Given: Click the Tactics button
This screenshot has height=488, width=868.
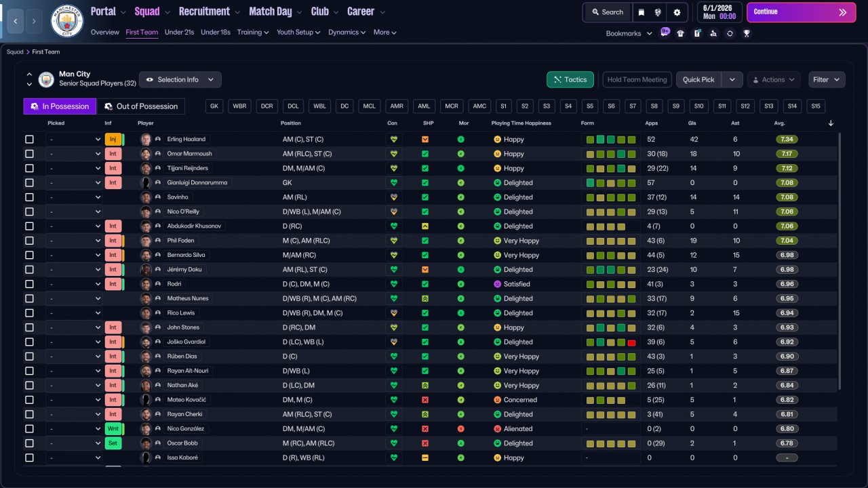Looking at the screenshot, I should (570, 79).
